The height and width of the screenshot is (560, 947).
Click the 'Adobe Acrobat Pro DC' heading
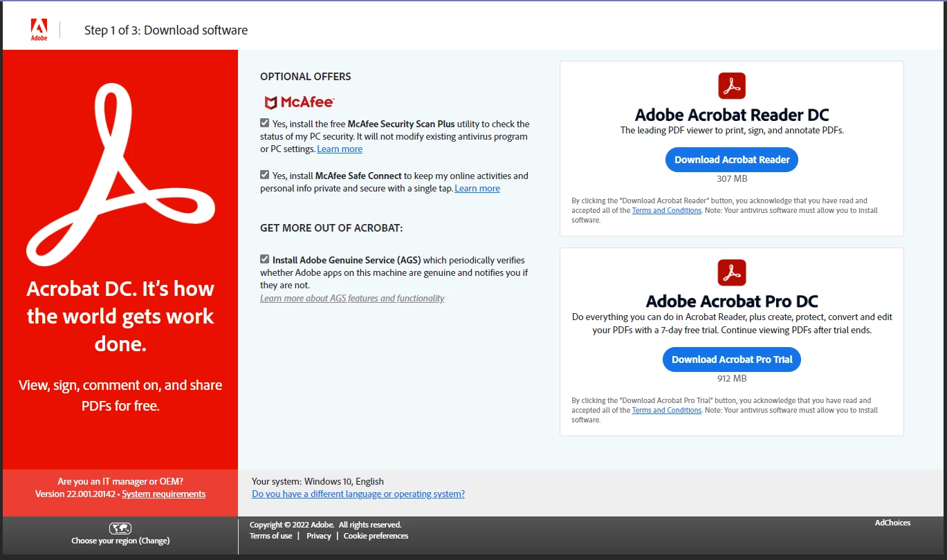pyautogui.click(x=732, y=301)
